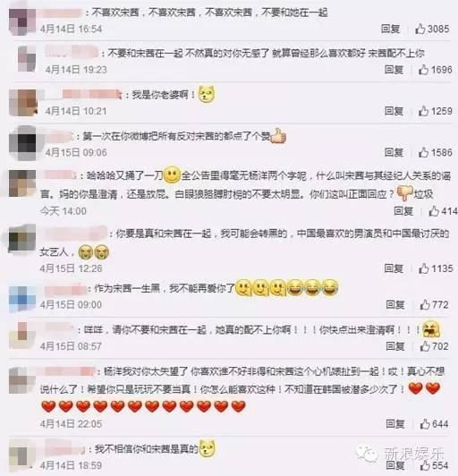Open avatar of the first commenter
Image resolution: width=458 pixels, height=476 pixels.
click(x=22, y=21)
